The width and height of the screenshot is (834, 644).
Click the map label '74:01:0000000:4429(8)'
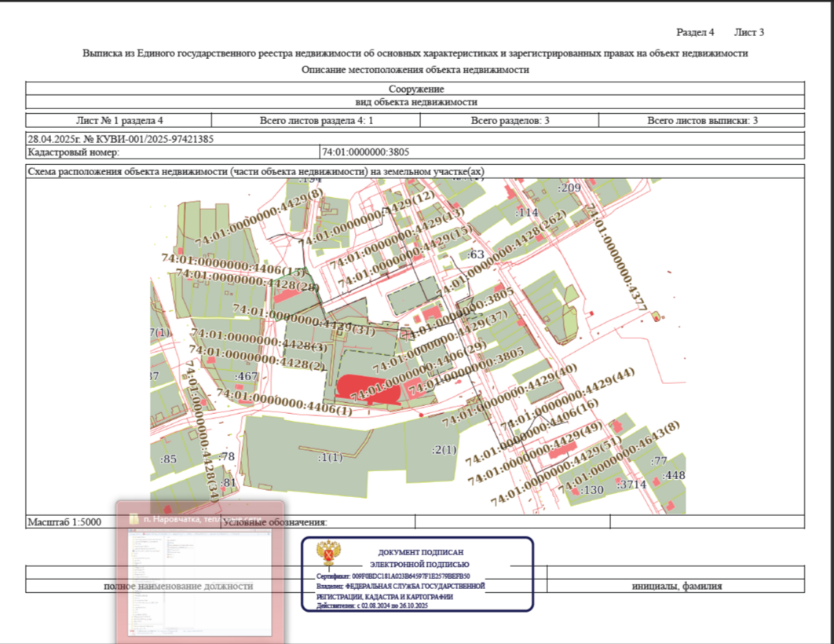[260, 218]
